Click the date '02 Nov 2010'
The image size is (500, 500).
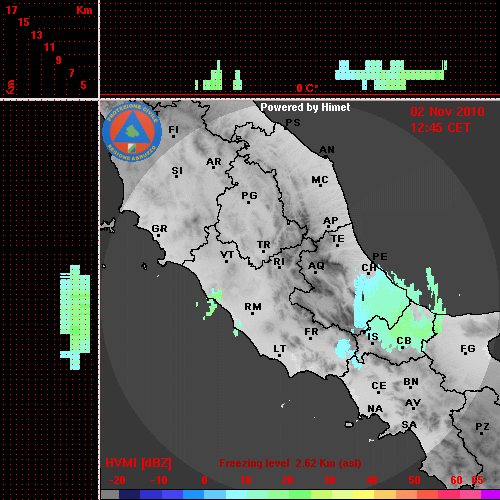coord(447,112)
